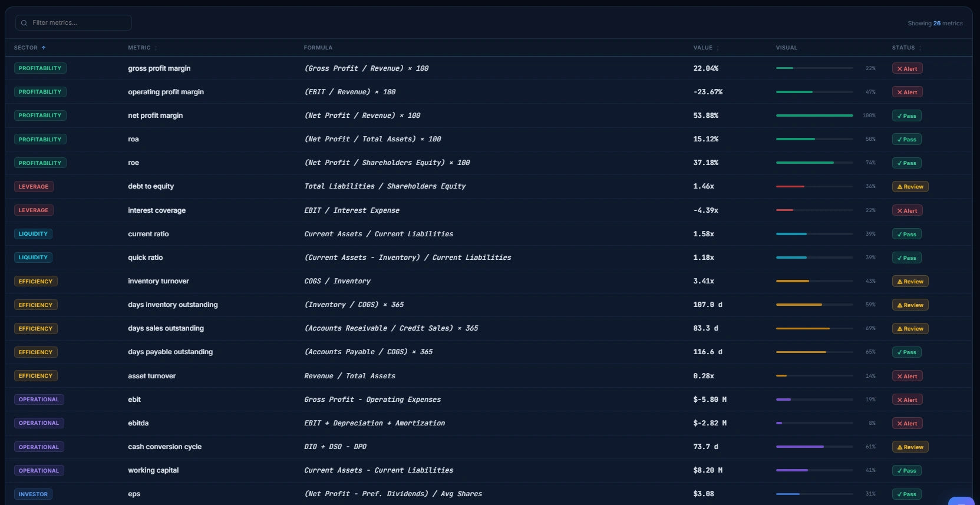Sort by the STATUS column header
The width and height of the screenshot is (980, 505).
[906, 48]
